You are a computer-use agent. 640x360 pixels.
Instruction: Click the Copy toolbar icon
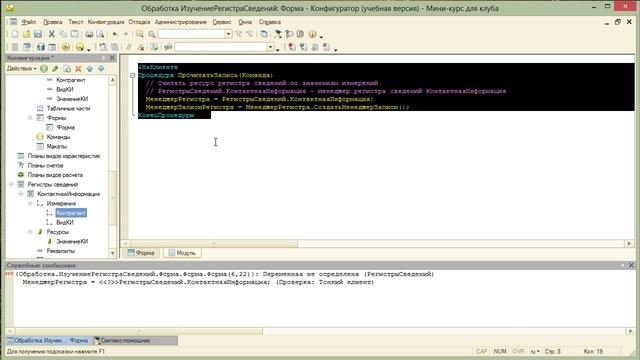click(x=63, y=35)
